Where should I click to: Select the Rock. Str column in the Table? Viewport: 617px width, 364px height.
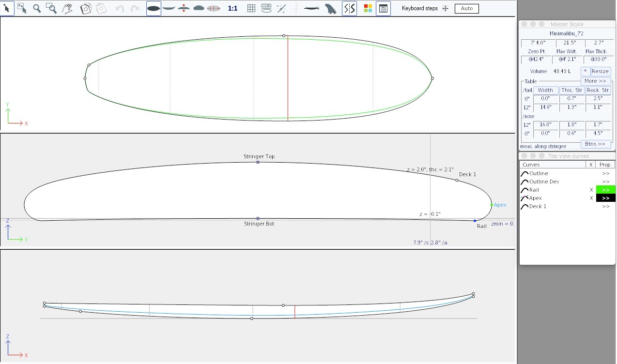click(598, 90)
